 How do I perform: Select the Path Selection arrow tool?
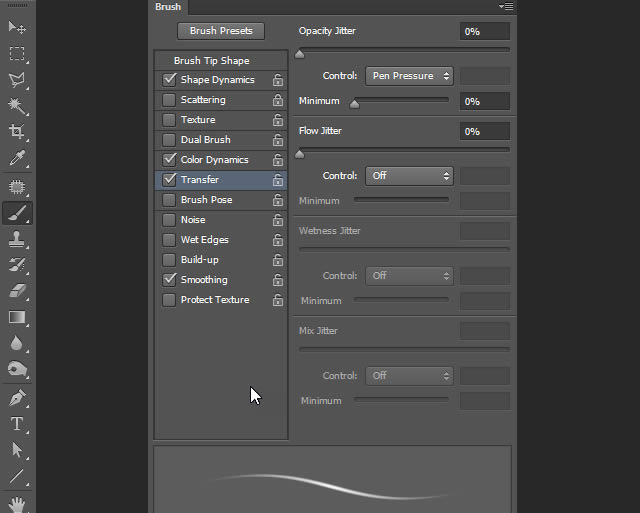click(x=17, y=450)
